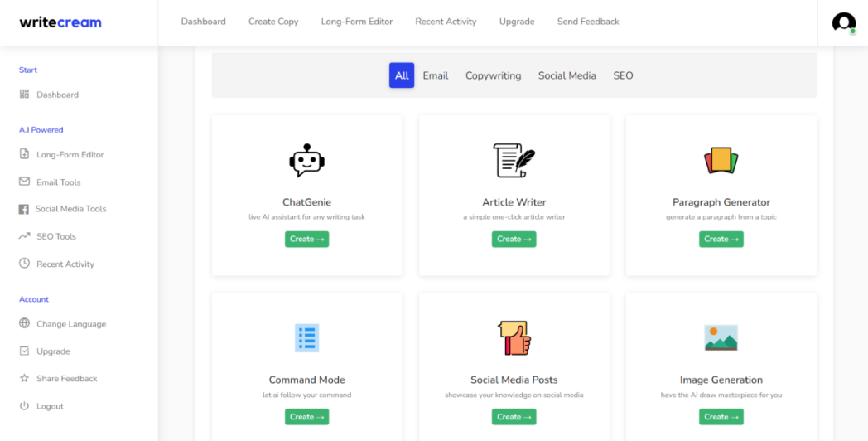The width and height of the screenshot is (868, 441).
Task: Click Create button under ChatGenie
Action: click(x=306, y=240)
